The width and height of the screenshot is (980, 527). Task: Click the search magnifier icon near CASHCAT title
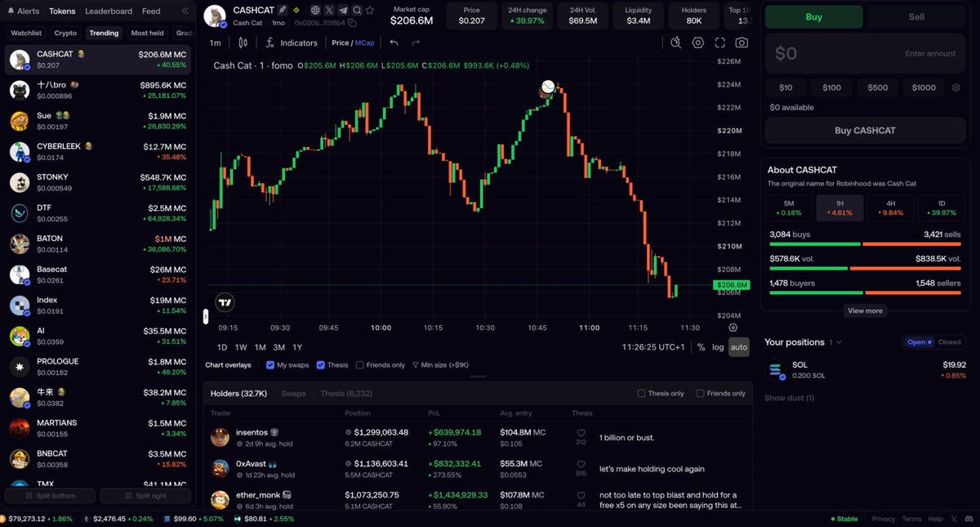point(357,10)
